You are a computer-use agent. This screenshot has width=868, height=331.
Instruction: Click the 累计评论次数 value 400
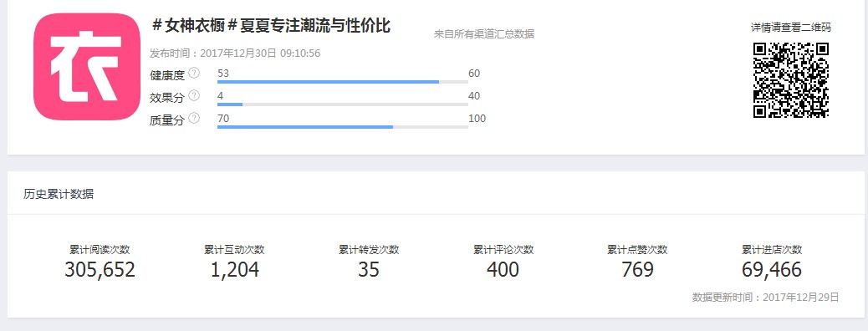tap(503, 269)
